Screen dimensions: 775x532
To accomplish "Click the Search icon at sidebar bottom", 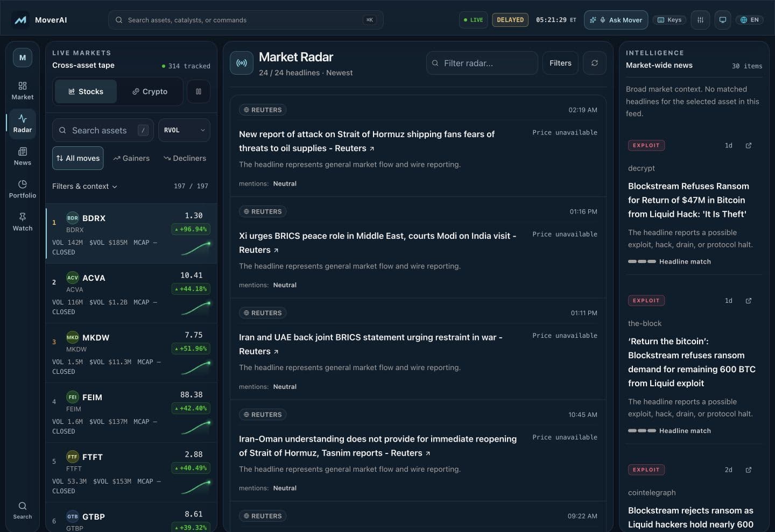I will 23,510.
